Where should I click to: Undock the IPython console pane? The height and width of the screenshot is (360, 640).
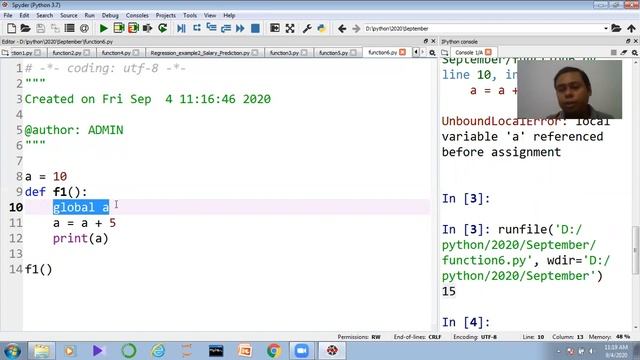[x=628, y=41]
